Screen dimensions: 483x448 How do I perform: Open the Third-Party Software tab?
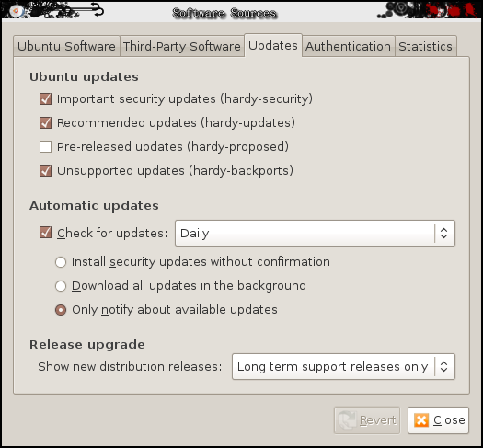182,47
